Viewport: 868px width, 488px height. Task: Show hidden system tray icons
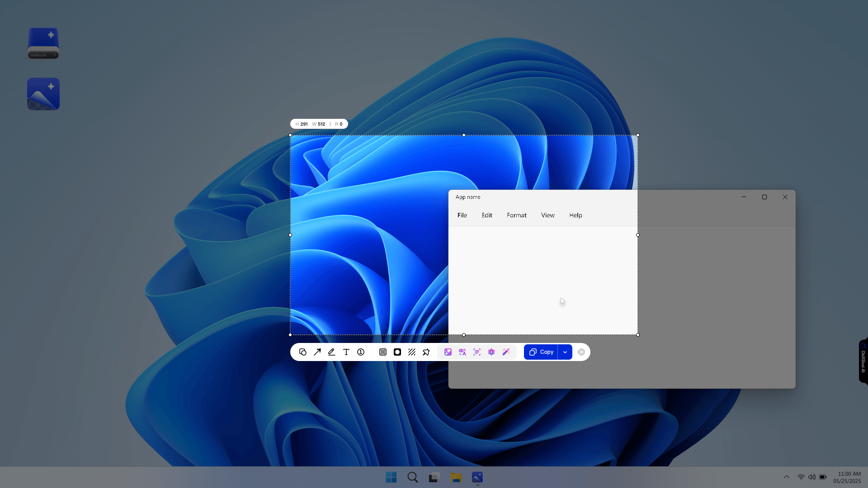[787, 477]
